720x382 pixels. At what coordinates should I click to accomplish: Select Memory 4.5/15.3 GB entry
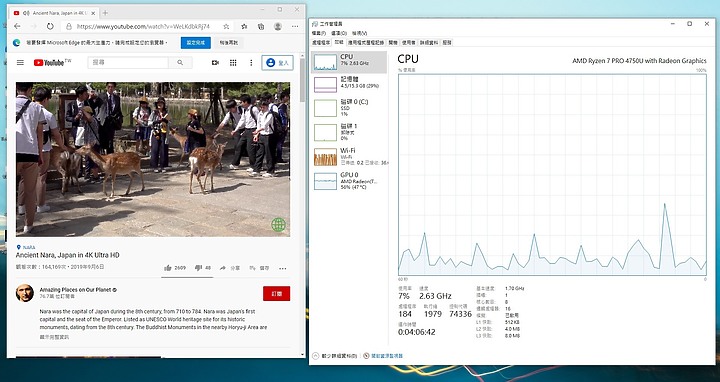(x=349, y=84)
